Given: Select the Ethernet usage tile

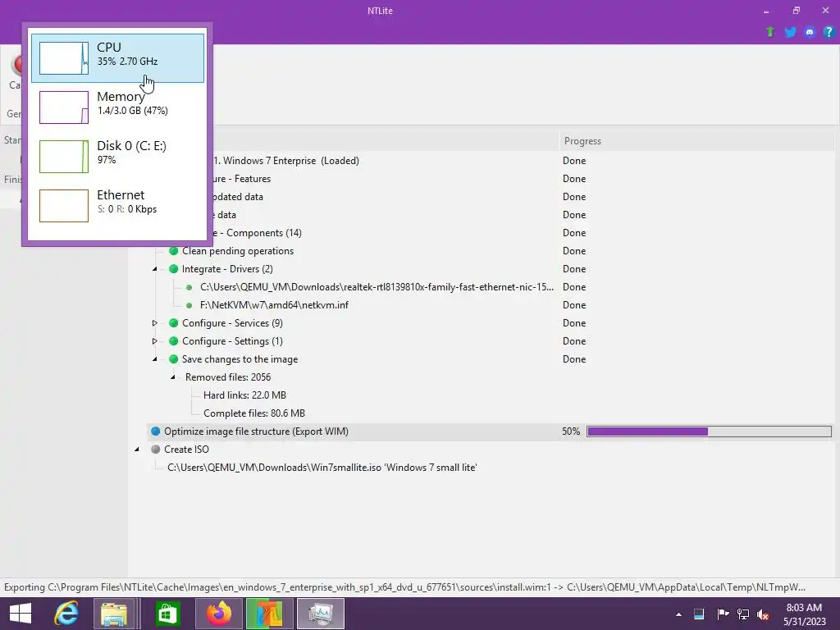Looking at the screenshot, I should pyautogui.click(x=117, y=206).
